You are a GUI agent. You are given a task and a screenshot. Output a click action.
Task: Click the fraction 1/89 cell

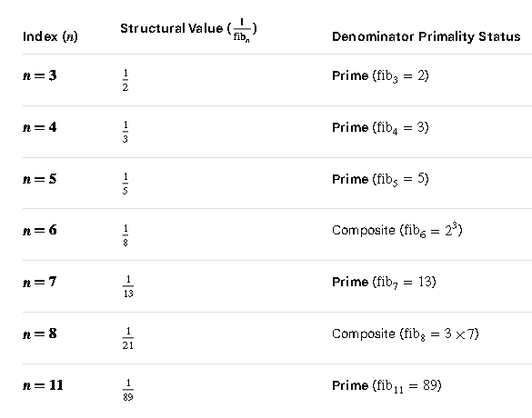[x=128, y=390]
